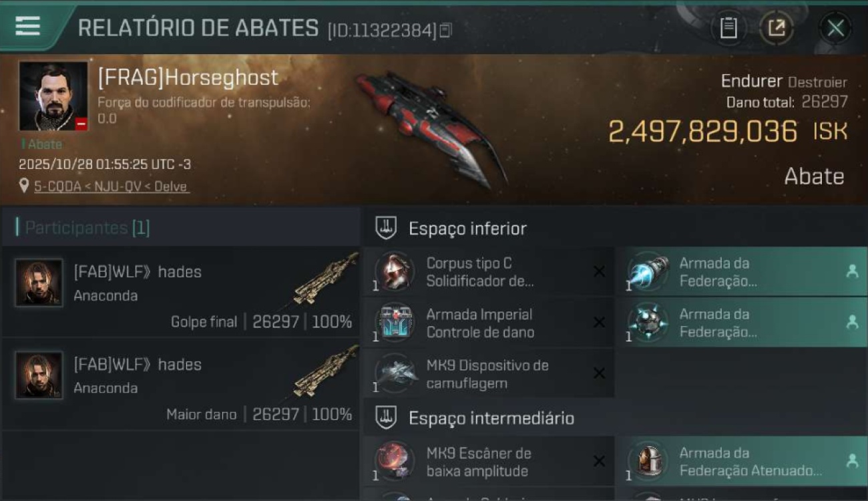Copy the kill report ID icon
The width and height of the screenshot is (868, 501).
(445, 30)
